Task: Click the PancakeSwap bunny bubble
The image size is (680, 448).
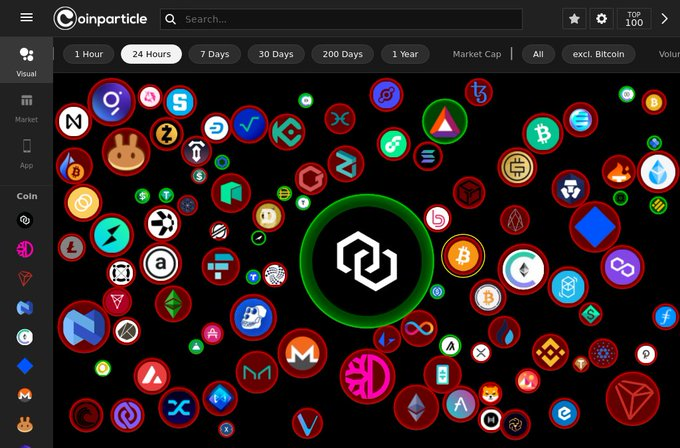Action: point(126,151)
